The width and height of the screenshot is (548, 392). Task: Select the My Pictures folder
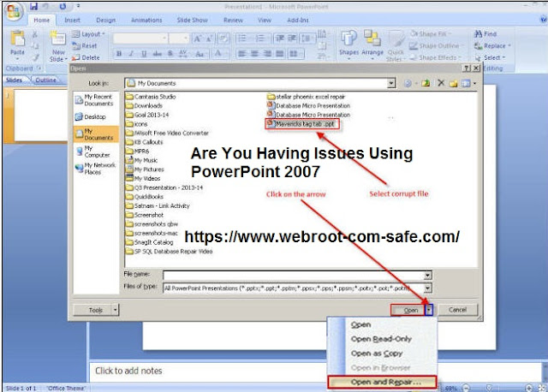coord(145,169)
